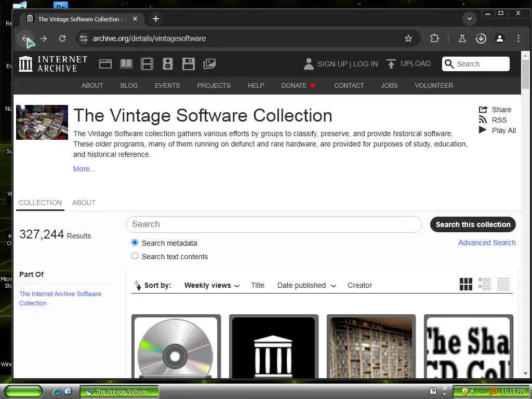Reload the current page
This screenshot has width=532, height=399.
pos(62,38)
